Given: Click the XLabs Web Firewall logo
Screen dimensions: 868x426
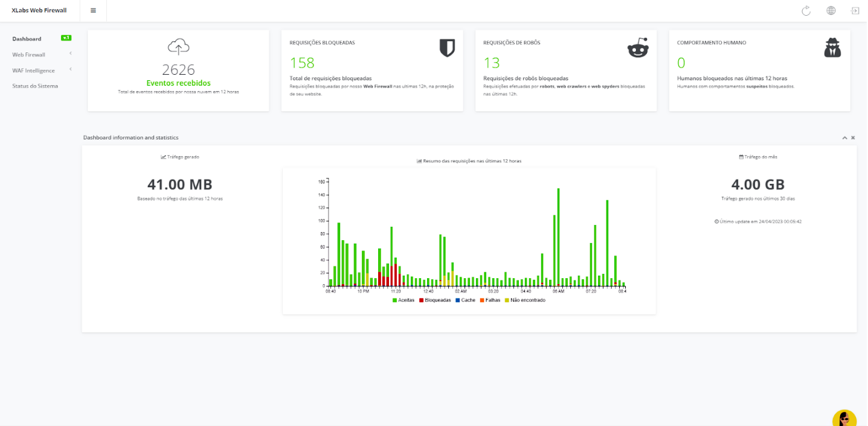Looking at the screenshot, I should (x=39, y=10).
